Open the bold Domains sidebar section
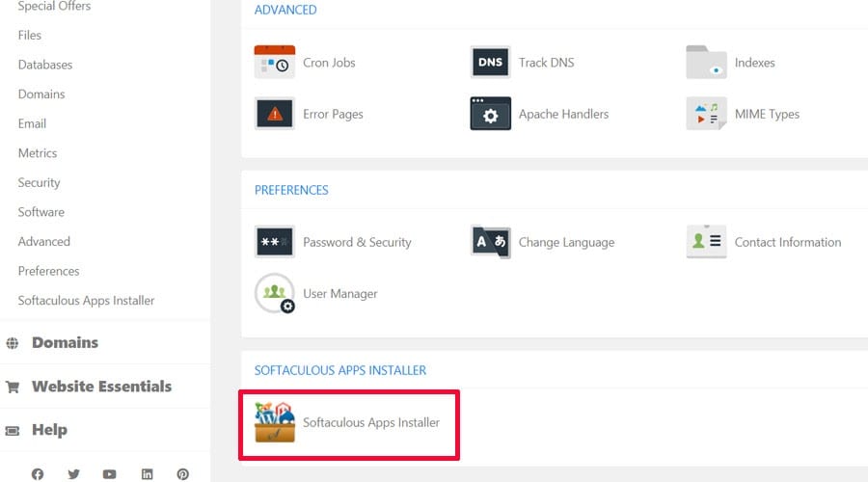 pos(65,342)
